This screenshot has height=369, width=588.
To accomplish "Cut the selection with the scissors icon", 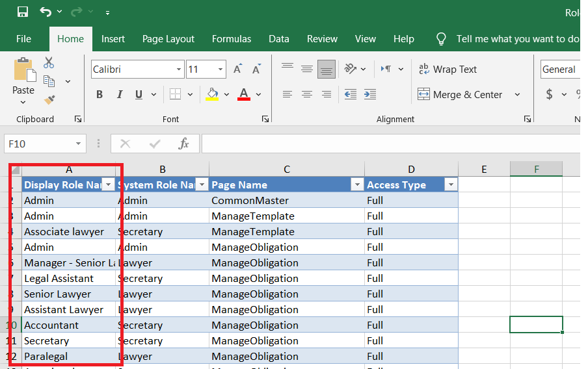I will [49, 62].
